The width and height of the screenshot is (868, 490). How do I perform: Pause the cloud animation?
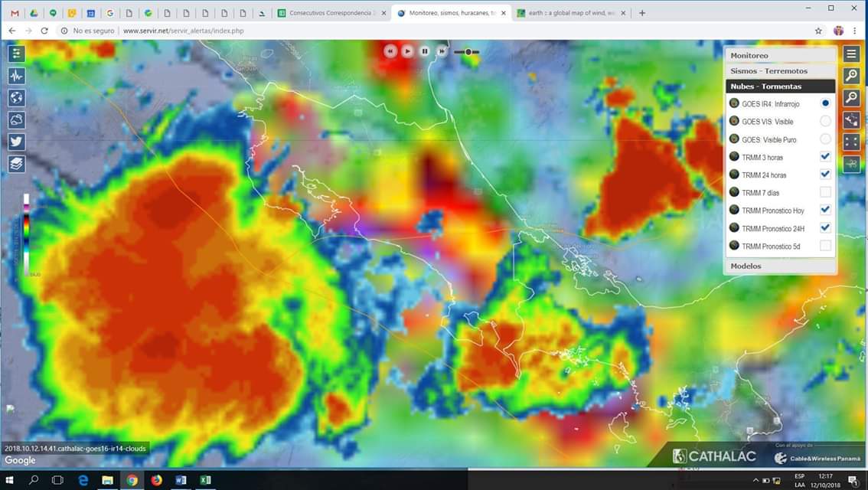(425, 51)
